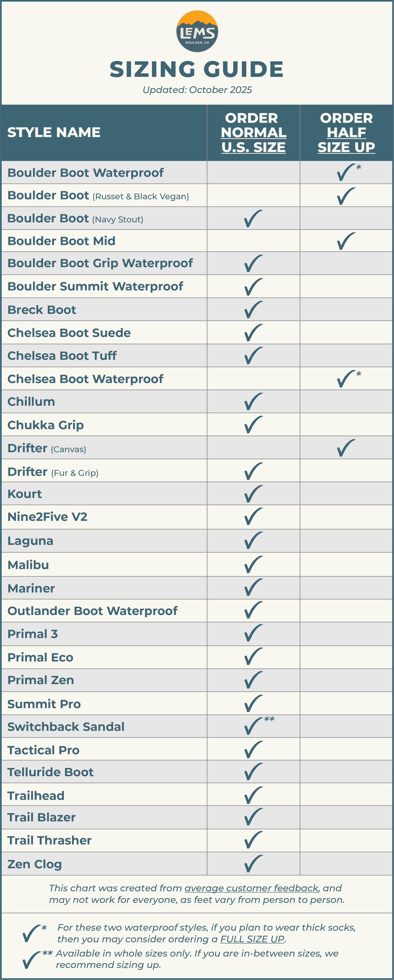Click the "Updated: October 2025" subtitle
The image size is (394, 980).
tap(197, 90)
